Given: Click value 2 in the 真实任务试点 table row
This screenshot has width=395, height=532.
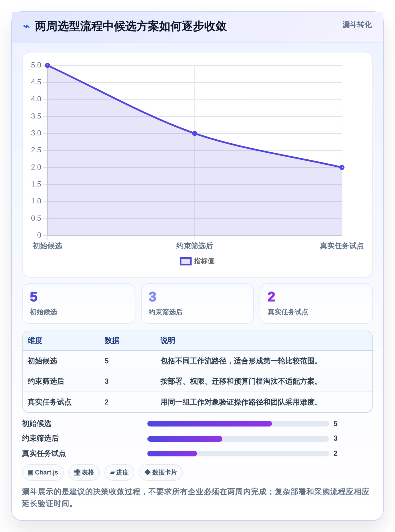Looking at the screenshot, I should point(107,402).
